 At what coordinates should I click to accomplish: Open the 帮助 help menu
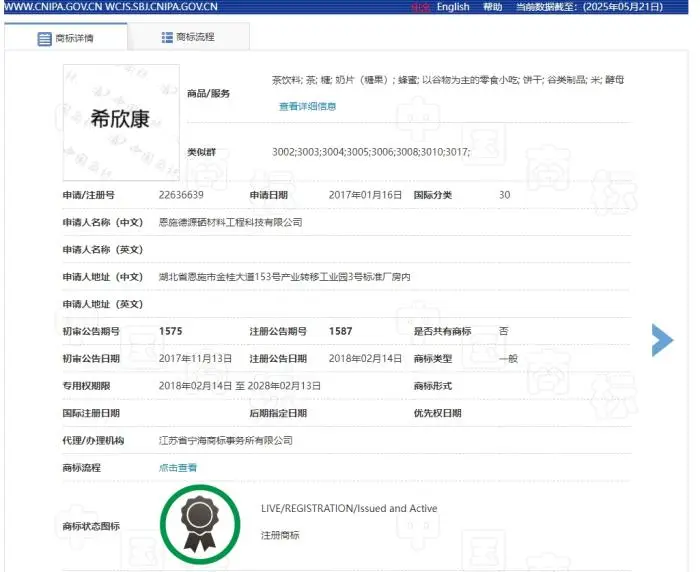click(x=493, y=7)
